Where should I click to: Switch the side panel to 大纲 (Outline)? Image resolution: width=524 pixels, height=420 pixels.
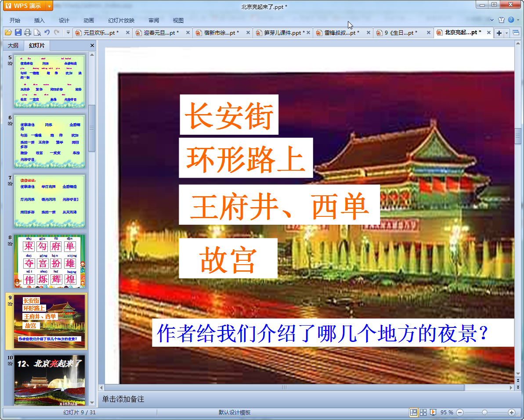pos(13,46)
